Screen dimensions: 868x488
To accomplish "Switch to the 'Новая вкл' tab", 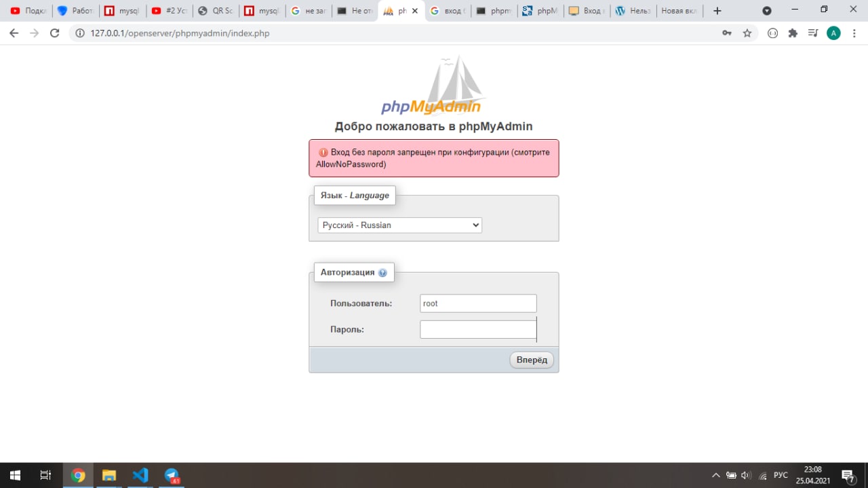I will click(x=680, y=11).
